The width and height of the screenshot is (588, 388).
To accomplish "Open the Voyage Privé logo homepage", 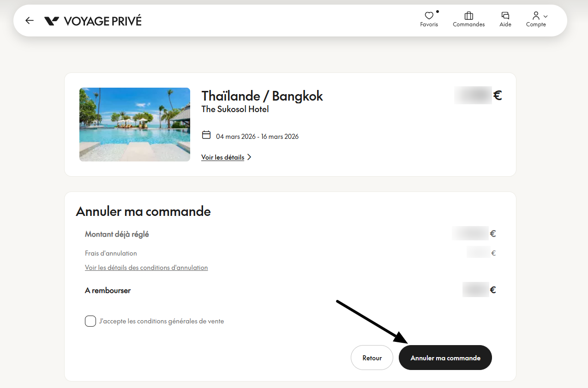I will [93, 21].
